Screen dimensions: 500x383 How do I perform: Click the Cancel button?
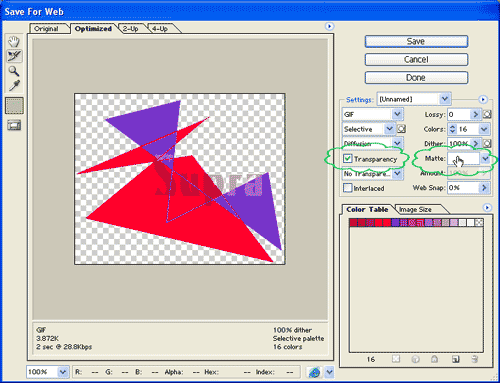point(416,59)
